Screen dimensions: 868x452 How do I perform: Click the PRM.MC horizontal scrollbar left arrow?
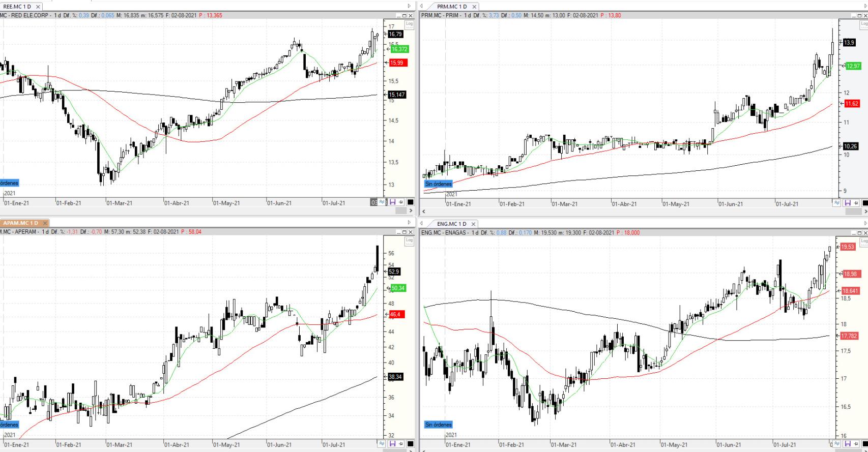click(423, 211)
